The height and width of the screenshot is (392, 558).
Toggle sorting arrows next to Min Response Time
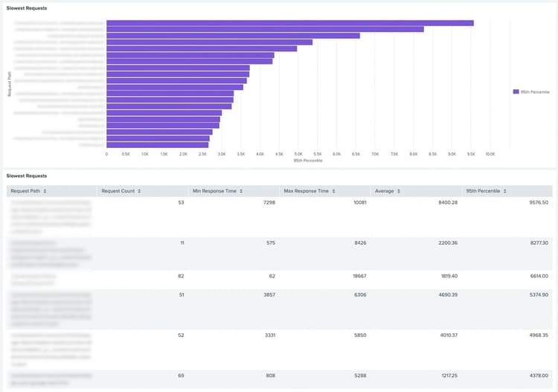pos(241,191)
